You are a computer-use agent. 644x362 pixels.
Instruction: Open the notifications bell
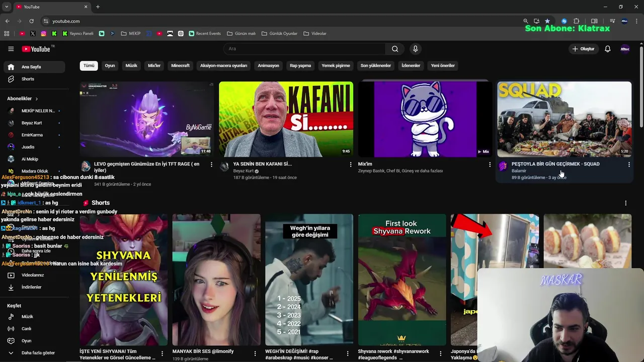pyautogui.click(x=607, y=49)
